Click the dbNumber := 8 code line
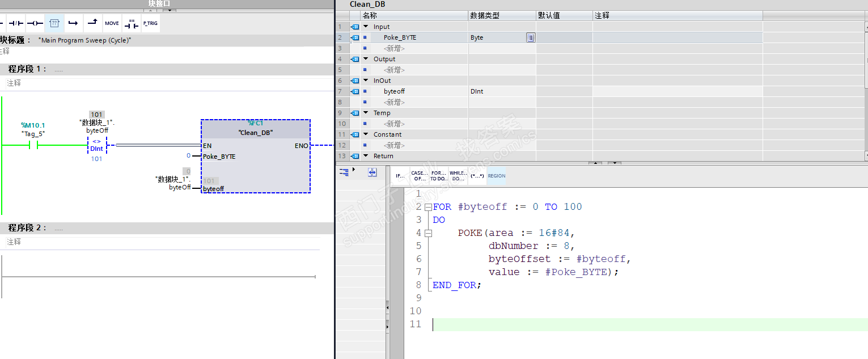Screen dimensions: 868x359 point(532,246)
